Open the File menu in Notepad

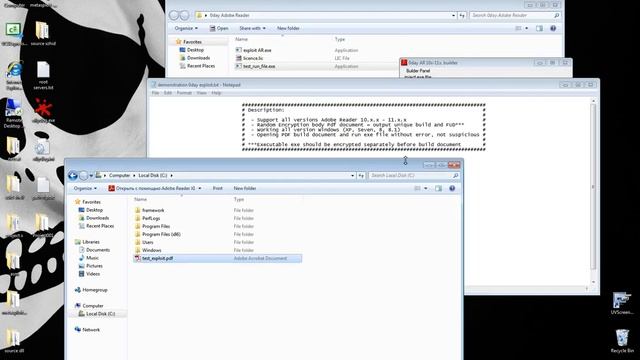coord(156,93)
